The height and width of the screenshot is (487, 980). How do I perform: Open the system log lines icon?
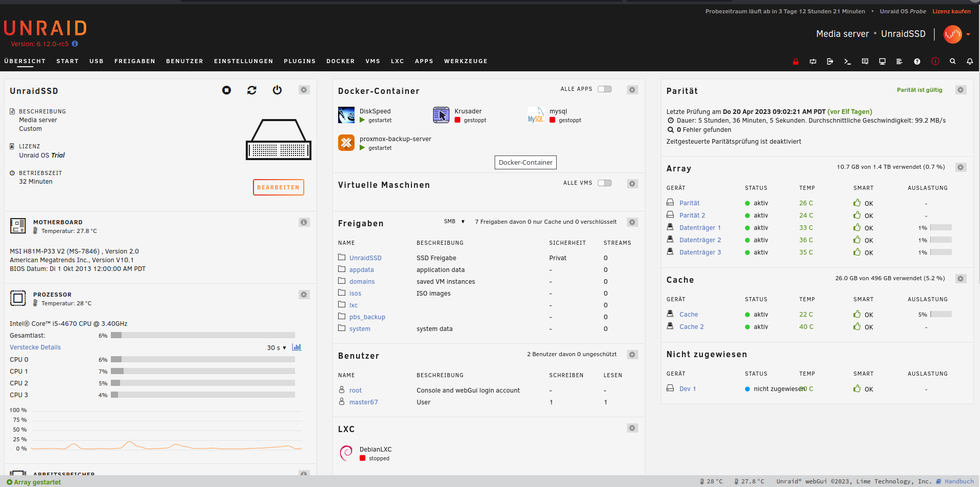(x=899, y=62)
